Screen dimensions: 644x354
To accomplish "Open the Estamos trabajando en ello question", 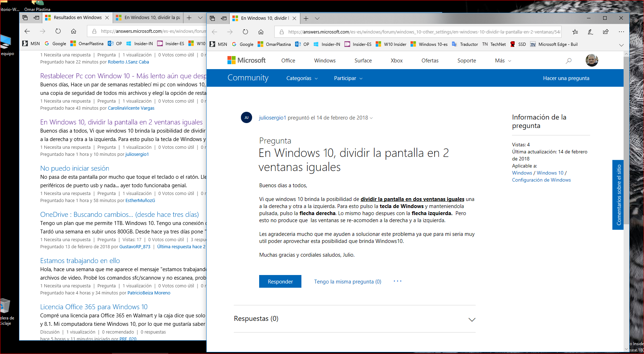I will [80, 261].
